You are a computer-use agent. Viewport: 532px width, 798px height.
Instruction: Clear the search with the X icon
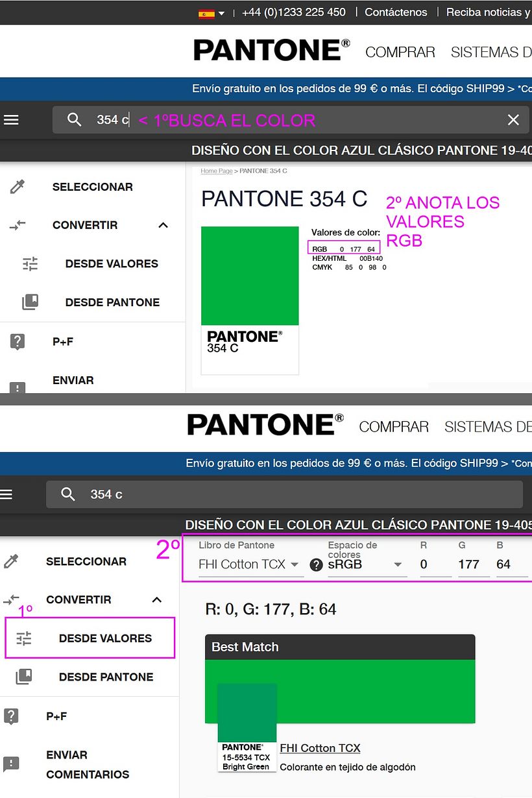coord(513,119)
